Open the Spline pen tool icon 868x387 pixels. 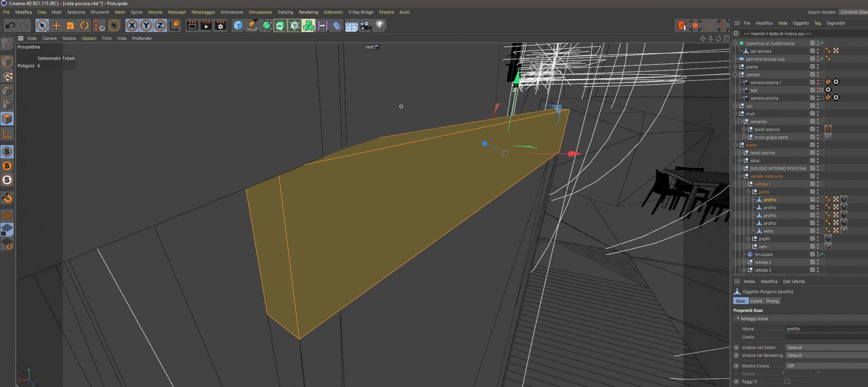click(x=252, y=25)
